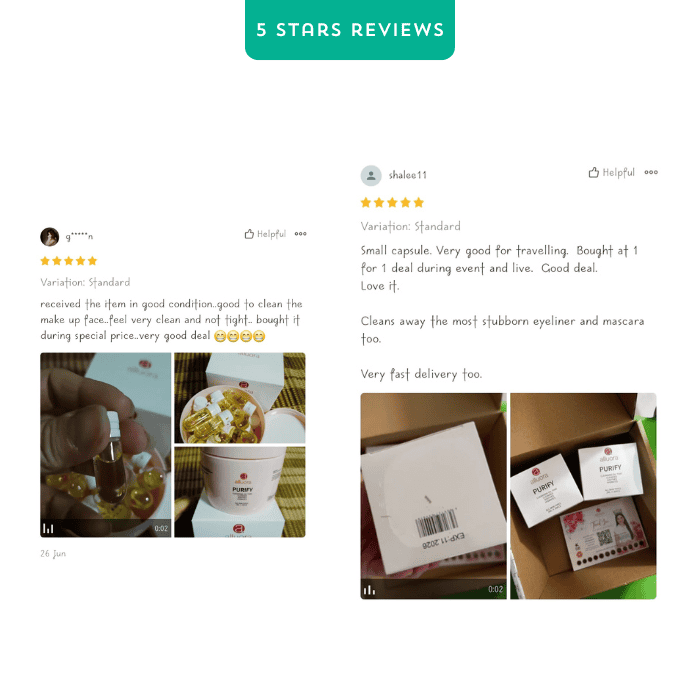Click thumbs-up Helpful icon on g*****n review

click(249, 234)
